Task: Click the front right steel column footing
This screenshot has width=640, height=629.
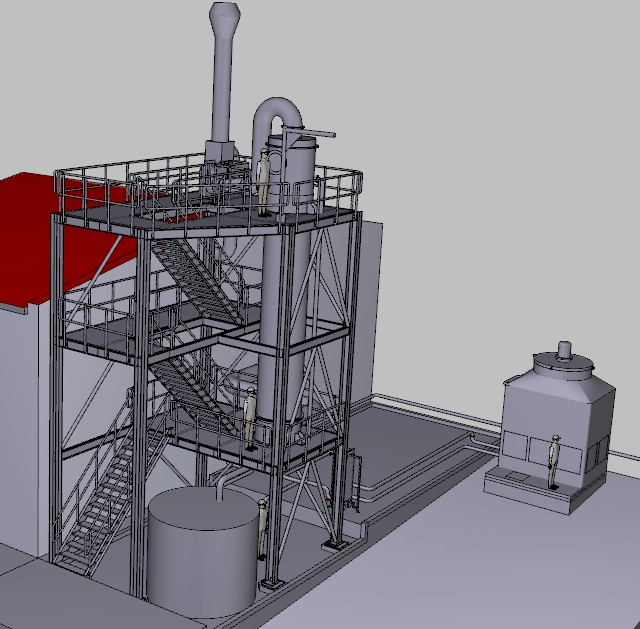Action: [x=333, y=544]
